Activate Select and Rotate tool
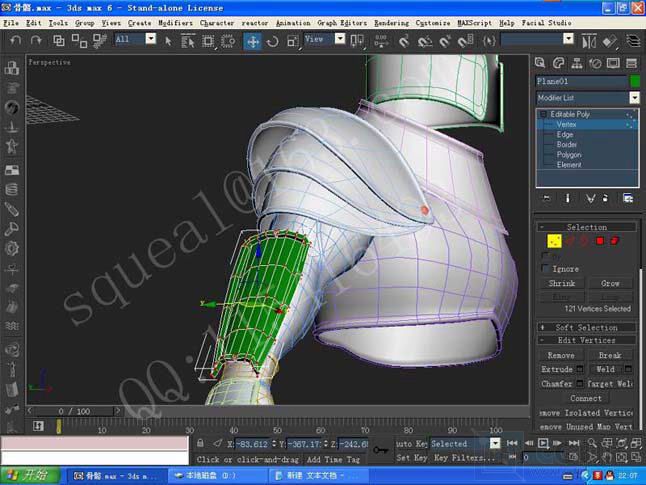Viewport: 646px width, 485px height. [272, 41]
